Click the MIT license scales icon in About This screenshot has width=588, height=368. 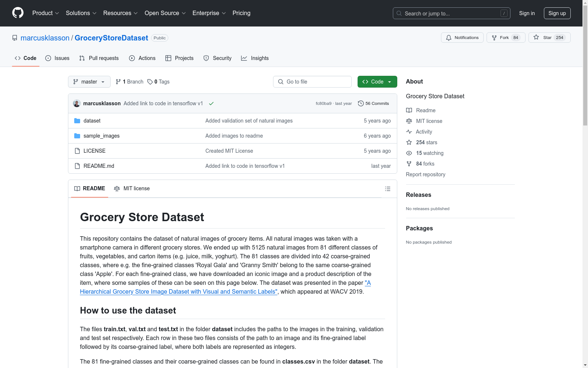coord(409,121)
